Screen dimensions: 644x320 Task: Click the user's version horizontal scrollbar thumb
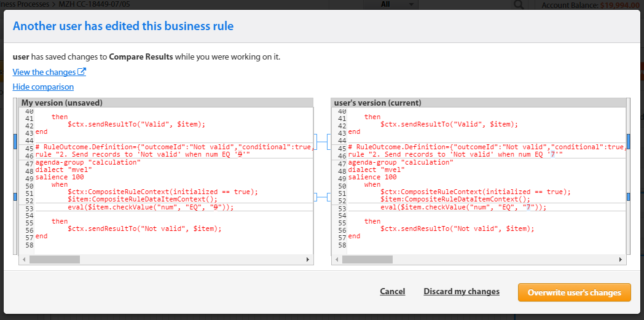tap(367, 260)
